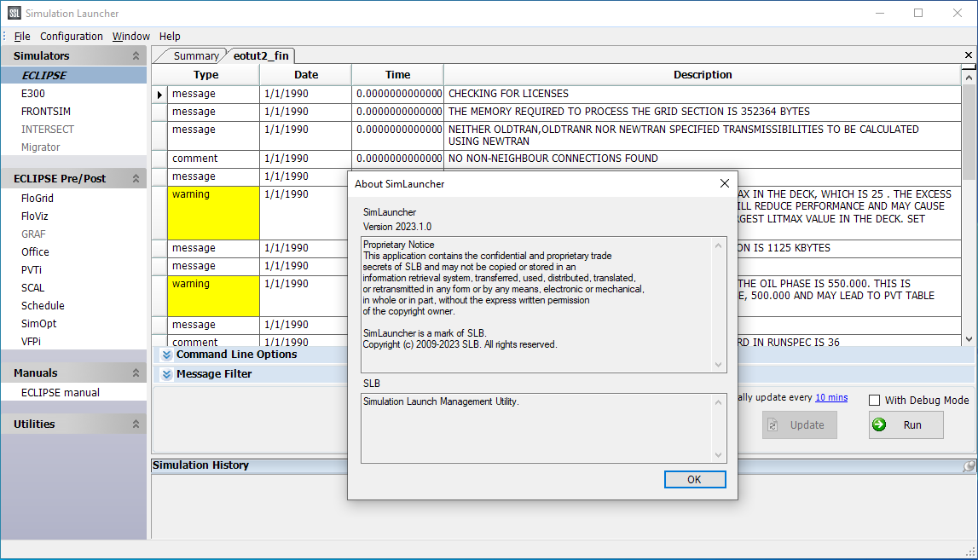Click OK in About SimLauncher dialog

click(x=695, y=480)
